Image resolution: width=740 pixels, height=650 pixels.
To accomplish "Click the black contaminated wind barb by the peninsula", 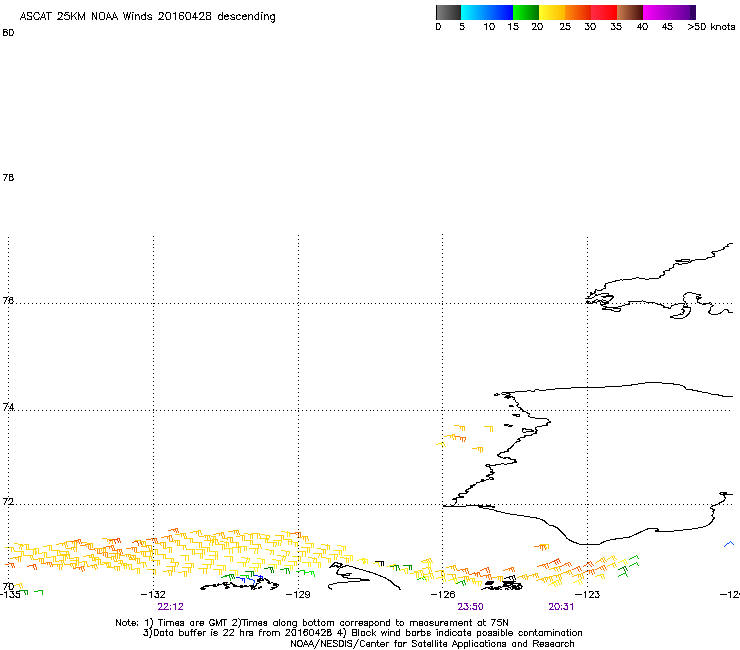I will (379, 563).
